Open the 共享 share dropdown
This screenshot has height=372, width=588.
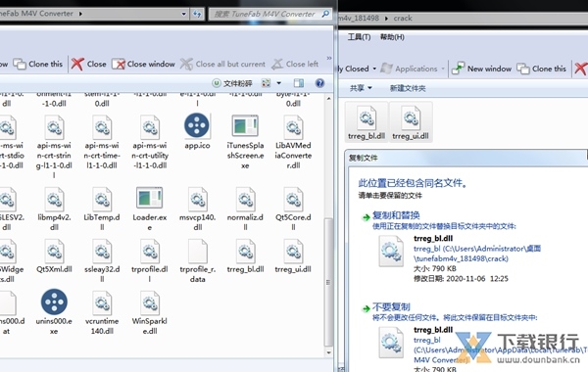361,88
